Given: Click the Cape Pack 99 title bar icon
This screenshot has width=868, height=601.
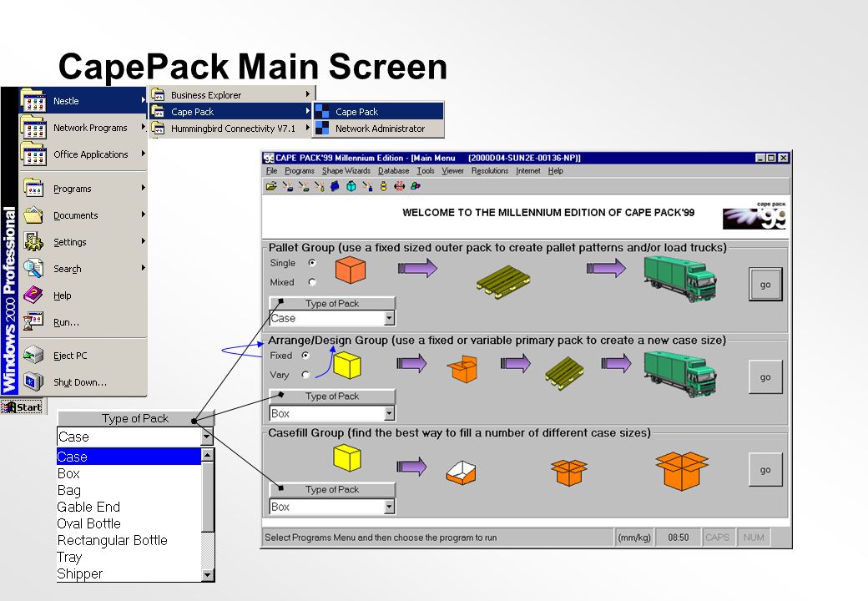Looking at the screenshot, I should pos(269,158).
